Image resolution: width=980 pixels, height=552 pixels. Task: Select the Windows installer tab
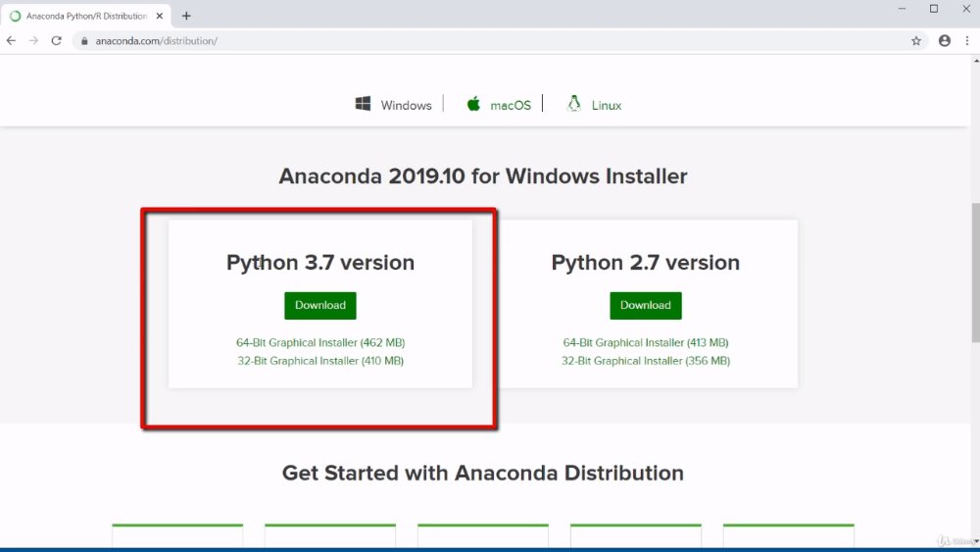click(394, 104)
